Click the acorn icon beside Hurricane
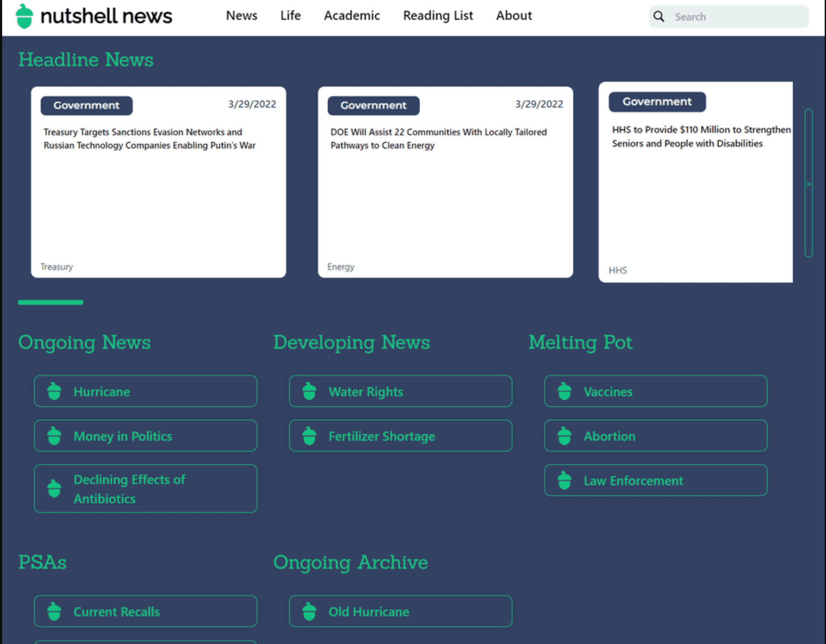This screenshot has height=644, width=826. (x=54, y=391)
